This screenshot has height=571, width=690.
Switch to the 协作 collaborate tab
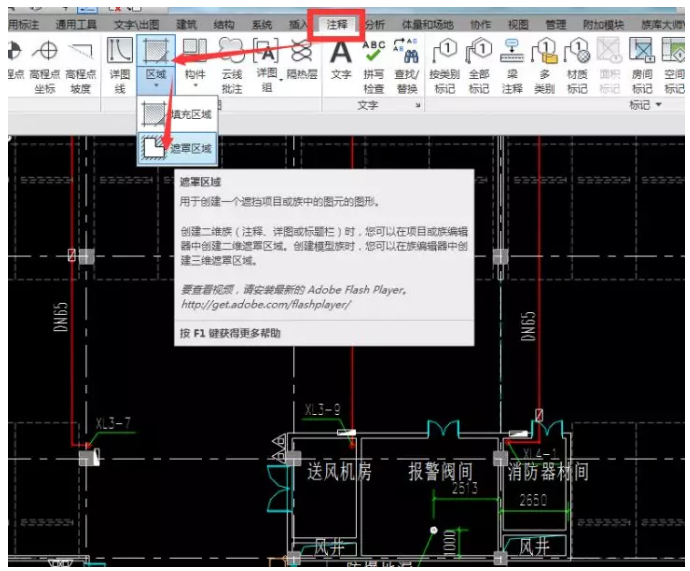point(481,25)
